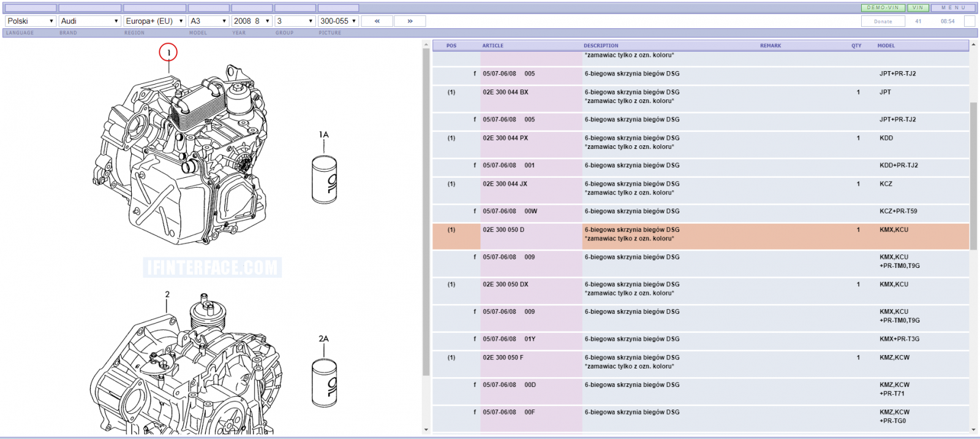980x439 pixels.
Task: Open the Model dropdown showing A3
Action: 208,21
